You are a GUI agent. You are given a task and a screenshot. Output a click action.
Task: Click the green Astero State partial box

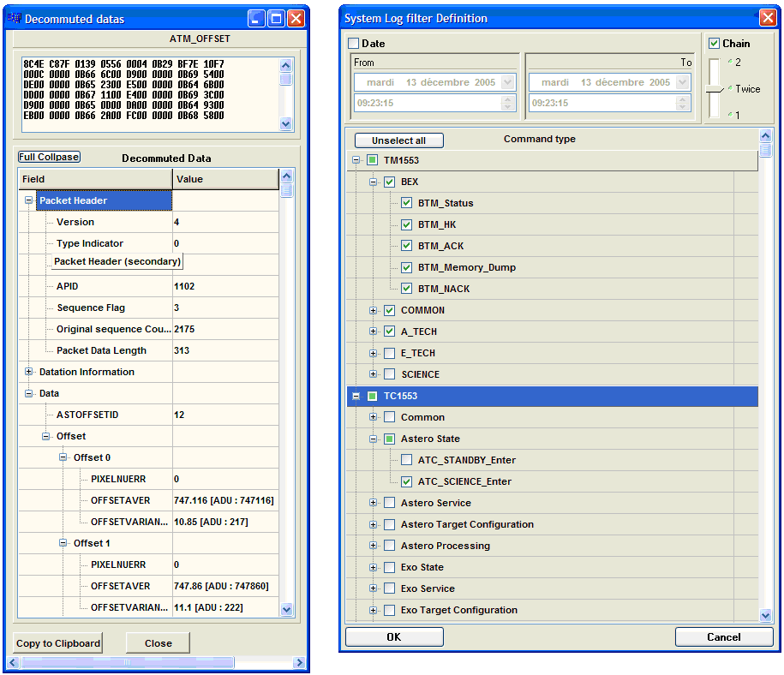point(390,439)
